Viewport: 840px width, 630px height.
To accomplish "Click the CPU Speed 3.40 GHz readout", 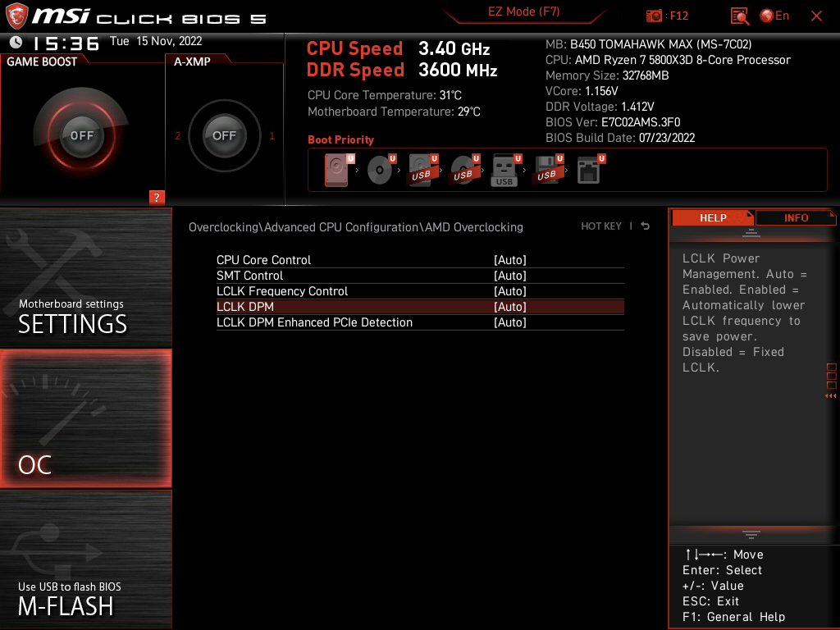I will point(398,48).
